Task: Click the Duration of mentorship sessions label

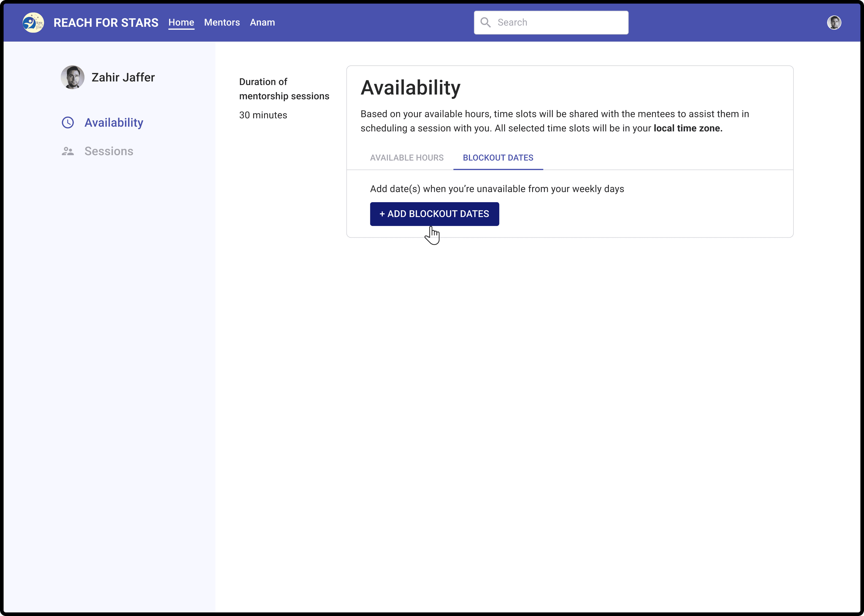Action: click(284, 89)
